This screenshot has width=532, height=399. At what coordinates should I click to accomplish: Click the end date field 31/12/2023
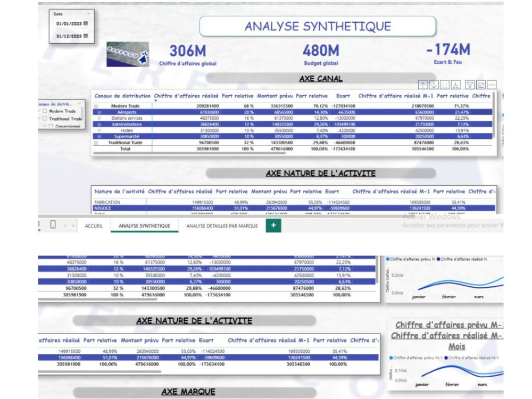pyautogui.click(x=69, y=36)
